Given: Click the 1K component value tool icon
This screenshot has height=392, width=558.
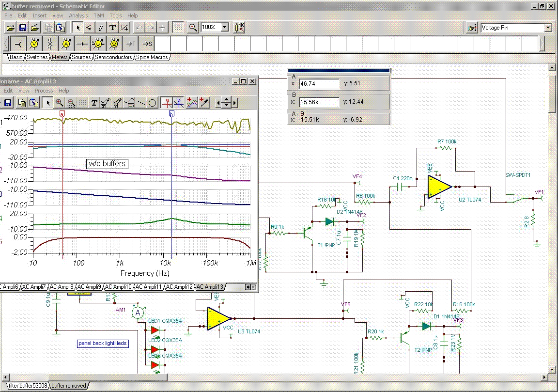Looking at the screenshot, I should [x=240, y=28].
